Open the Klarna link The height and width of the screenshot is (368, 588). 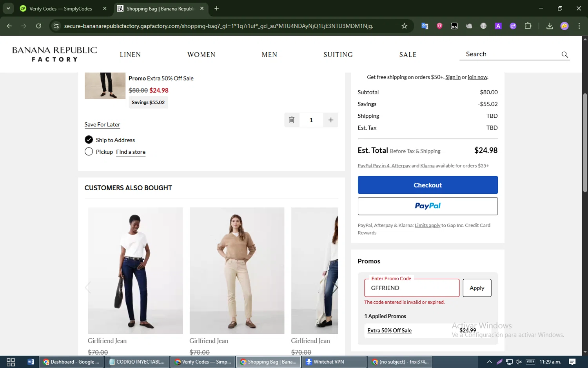427,166
